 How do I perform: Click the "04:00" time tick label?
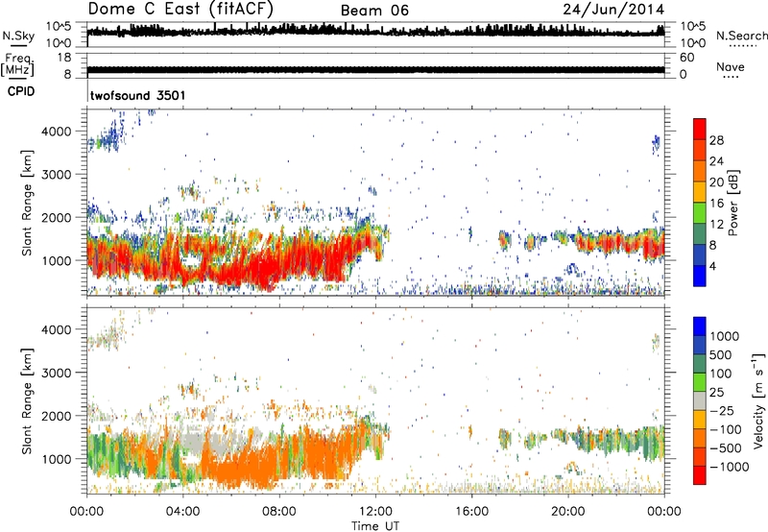point(182,512)
